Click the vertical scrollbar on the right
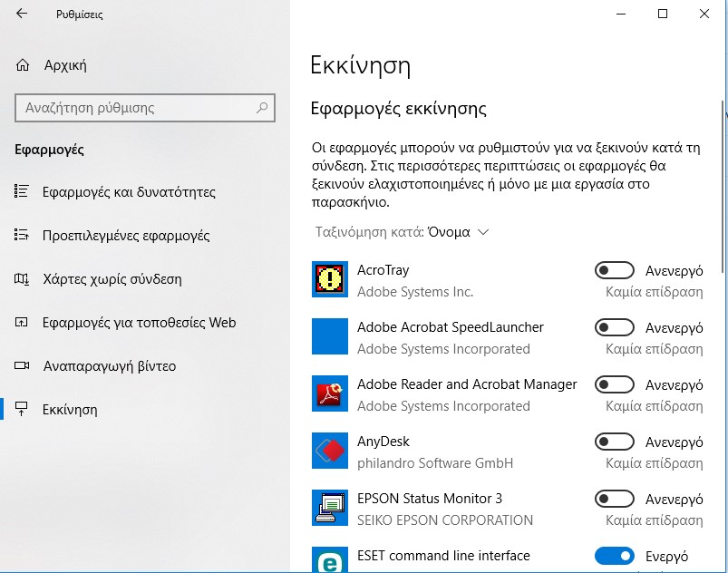This screenshot has width=728, height=573. pyautogui.click(x=723, y=186)
